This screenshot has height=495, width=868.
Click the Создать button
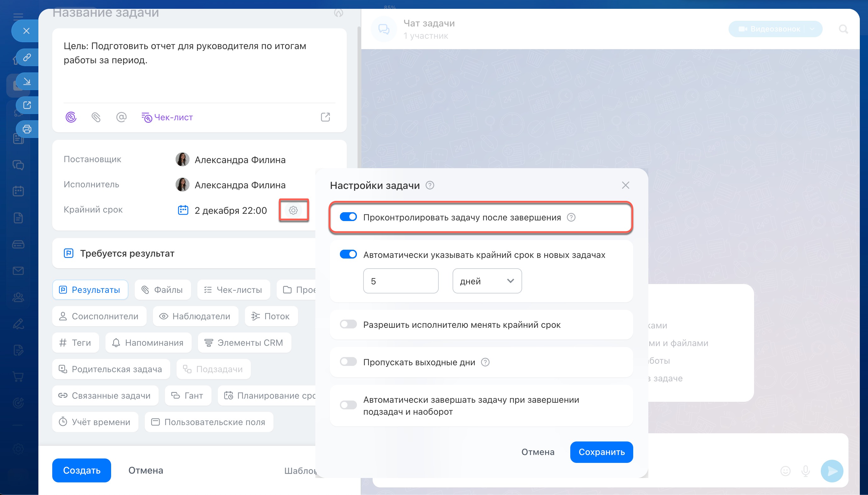pyautogui.click(x=82, y=470)
